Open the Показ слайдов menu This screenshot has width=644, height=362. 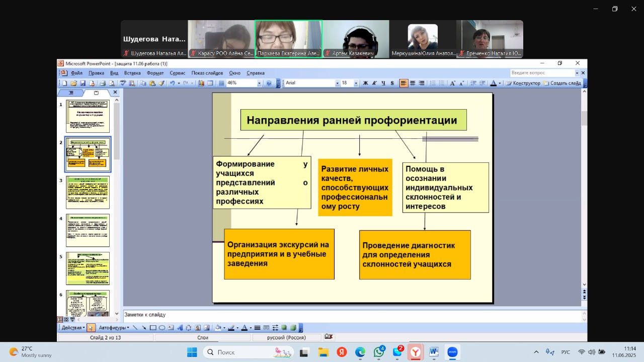click(207, 73)
